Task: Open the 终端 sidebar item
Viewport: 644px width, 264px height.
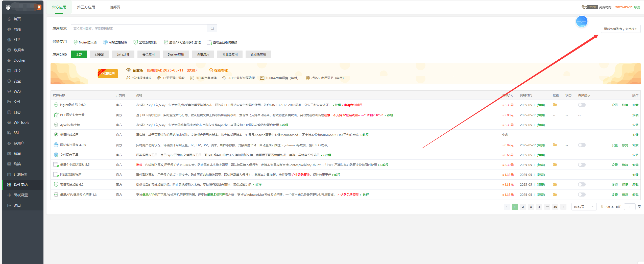Action: click(x=23, y=164)
